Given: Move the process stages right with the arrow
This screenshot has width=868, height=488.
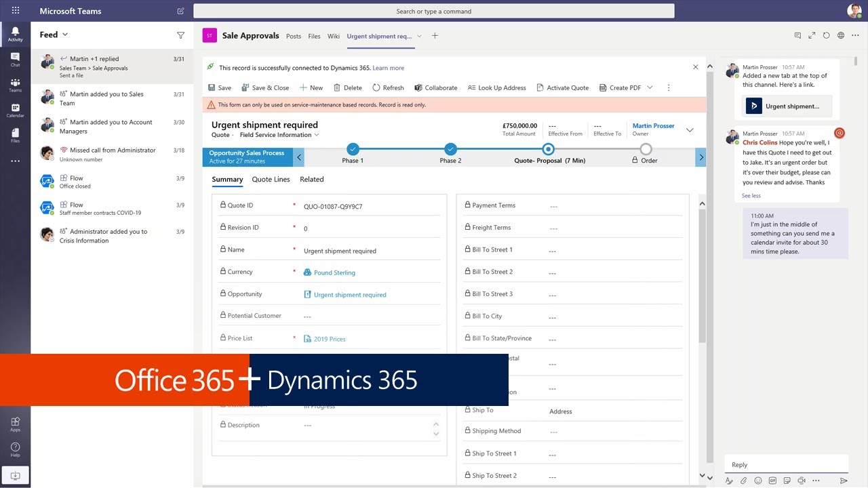Looking at the screenshot, I should 701,157.
